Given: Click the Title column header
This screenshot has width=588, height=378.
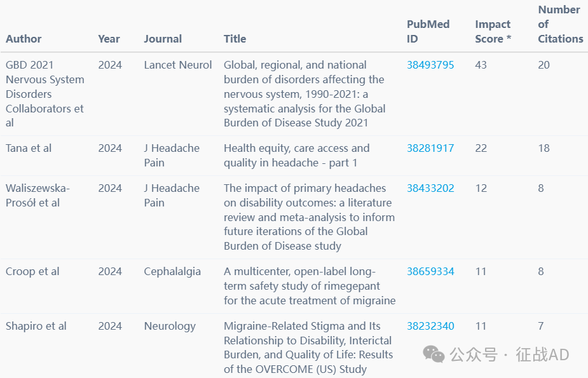Looking at the screenshot, I should [235, 39].
